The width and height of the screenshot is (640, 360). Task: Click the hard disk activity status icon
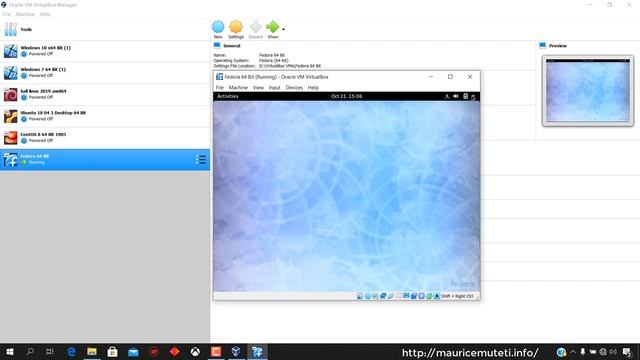pyautogui.click(x=360, y=296)
